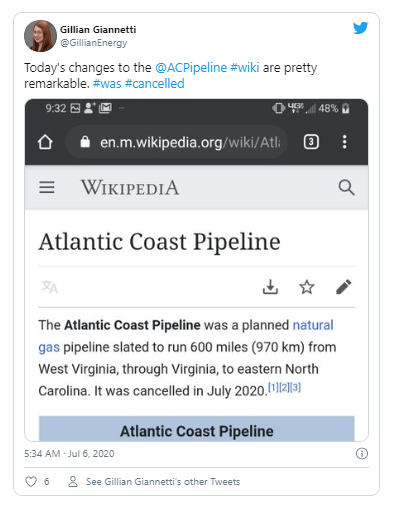
Task: Tap the Wikipedia search magnifier icon
Action: tap(346, 187)
